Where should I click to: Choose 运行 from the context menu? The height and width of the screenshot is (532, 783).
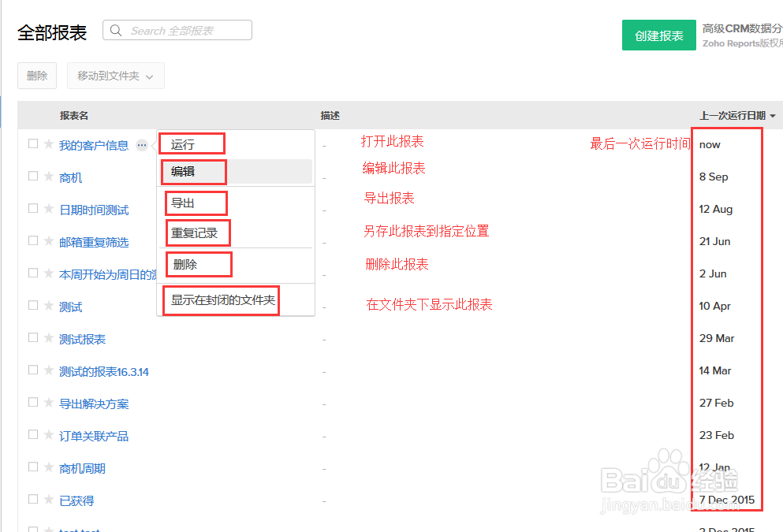click(183, 144)
